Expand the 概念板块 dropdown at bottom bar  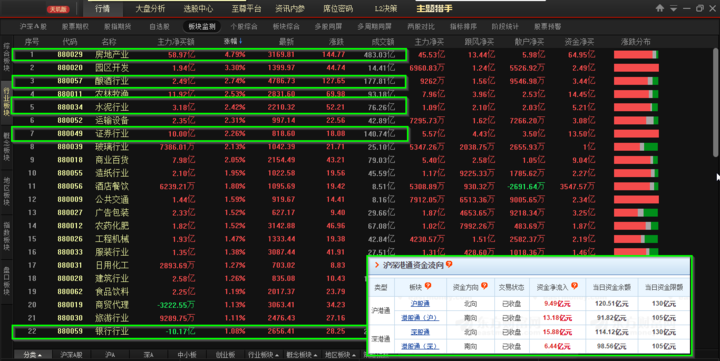coord(302,355)
